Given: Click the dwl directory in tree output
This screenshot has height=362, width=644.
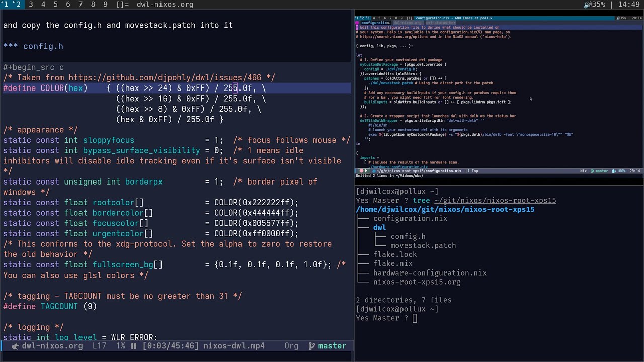Looking at the screenshot, I should pyautogui.click(x=380, y=227).
